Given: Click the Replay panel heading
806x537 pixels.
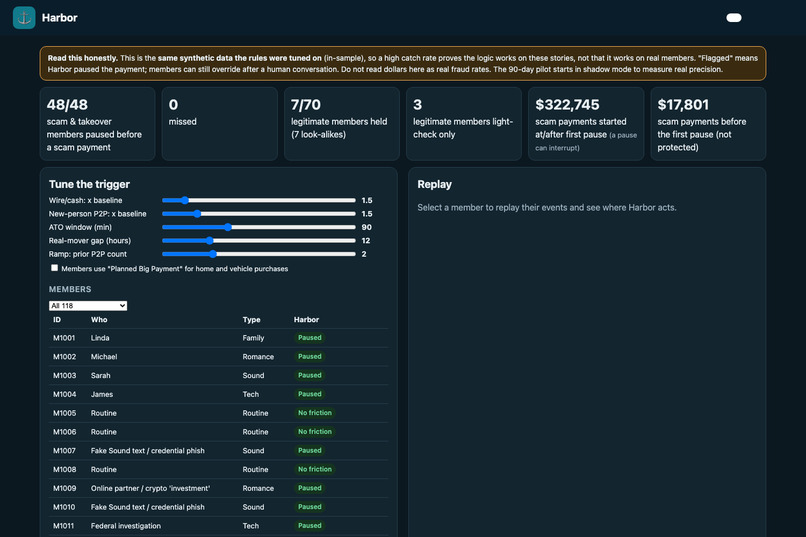Looking at the screenshot, I should (434, 184).
